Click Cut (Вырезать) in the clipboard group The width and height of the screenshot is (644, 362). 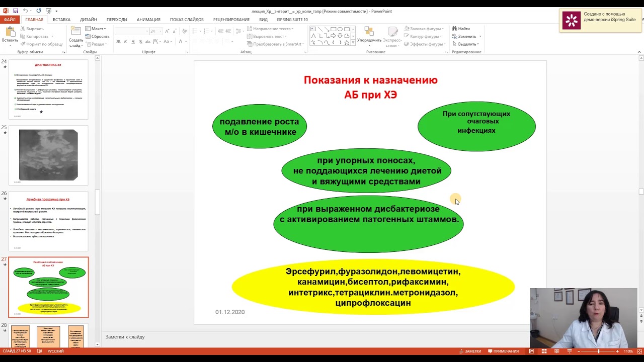pyautogui.click(x=32, y=29)
